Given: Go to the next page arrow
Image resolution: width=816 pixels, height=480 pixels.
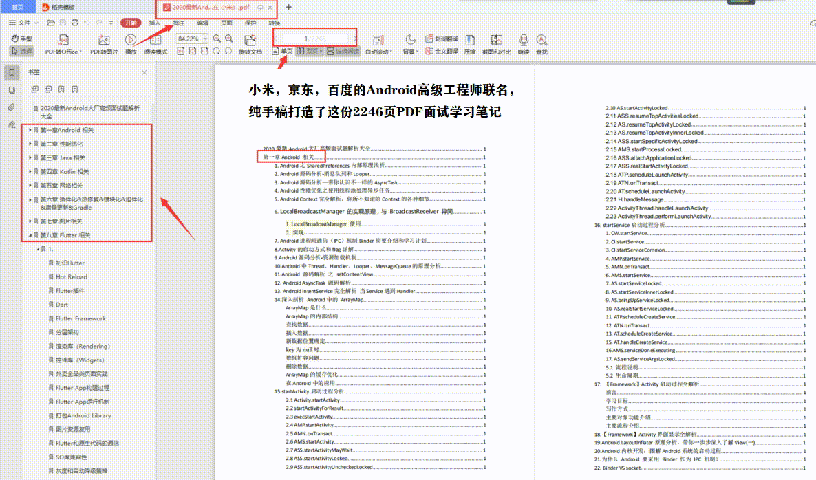Looking at the screenshot, I should (354, 39).
